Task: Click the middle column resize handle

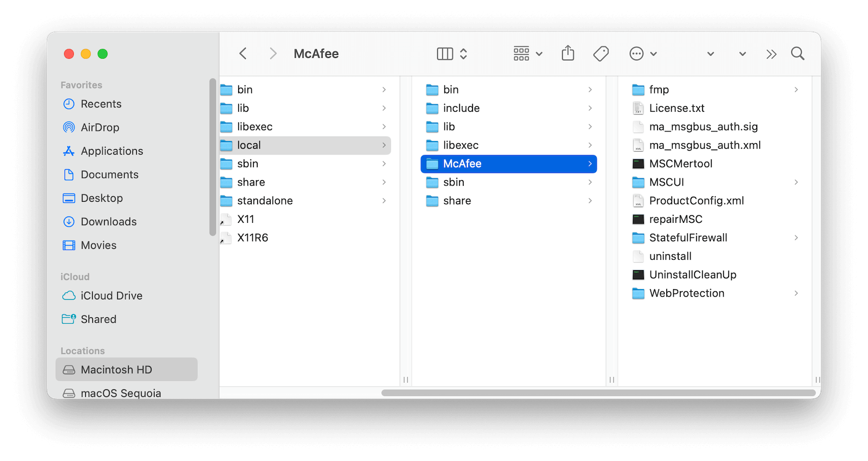Action: pos(612,380)
